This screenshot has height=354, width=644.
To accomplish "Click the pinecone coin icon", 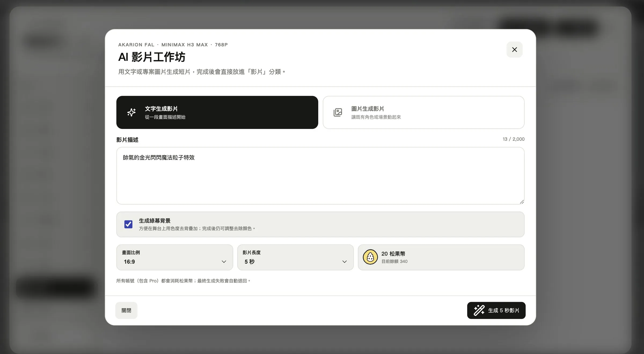I will tap(370, 257).
